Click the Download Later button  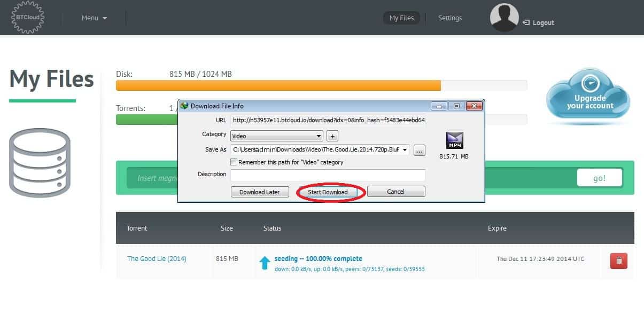point(259,192)
